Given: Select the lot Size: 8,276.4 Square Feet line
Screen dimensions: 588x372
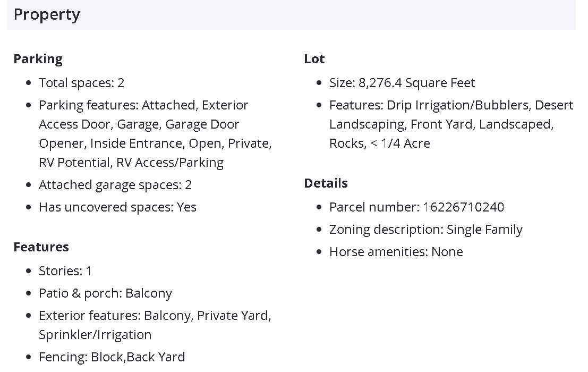Looking at the screenshot, I should (402, 82).
